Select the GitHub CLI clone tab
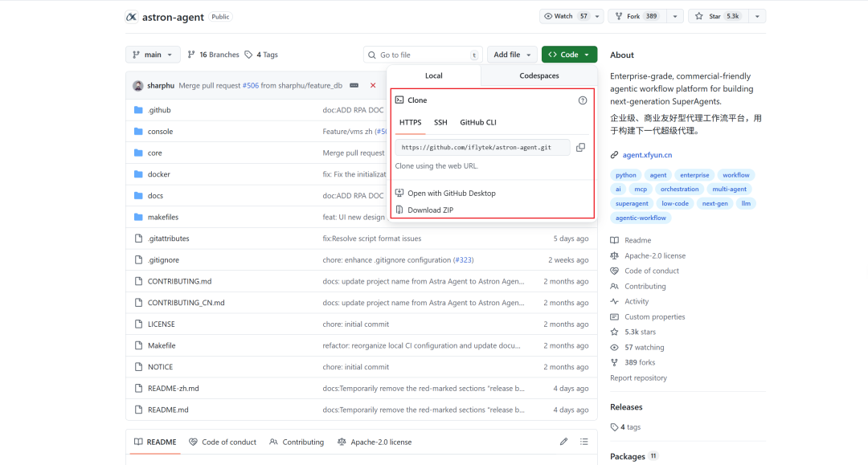 (x=478, y=122)
